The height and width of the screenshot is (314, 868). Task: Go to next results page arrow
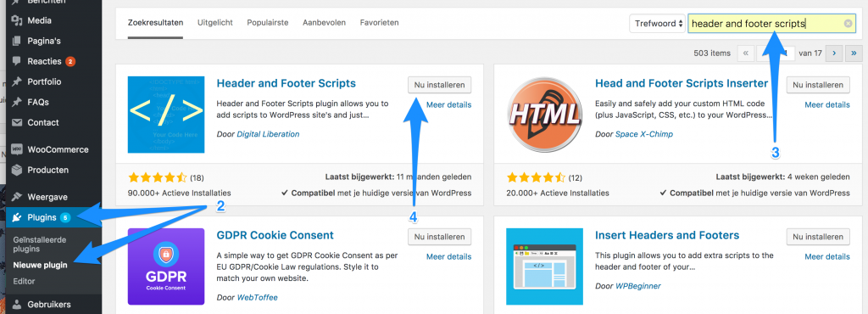point(834,53)
